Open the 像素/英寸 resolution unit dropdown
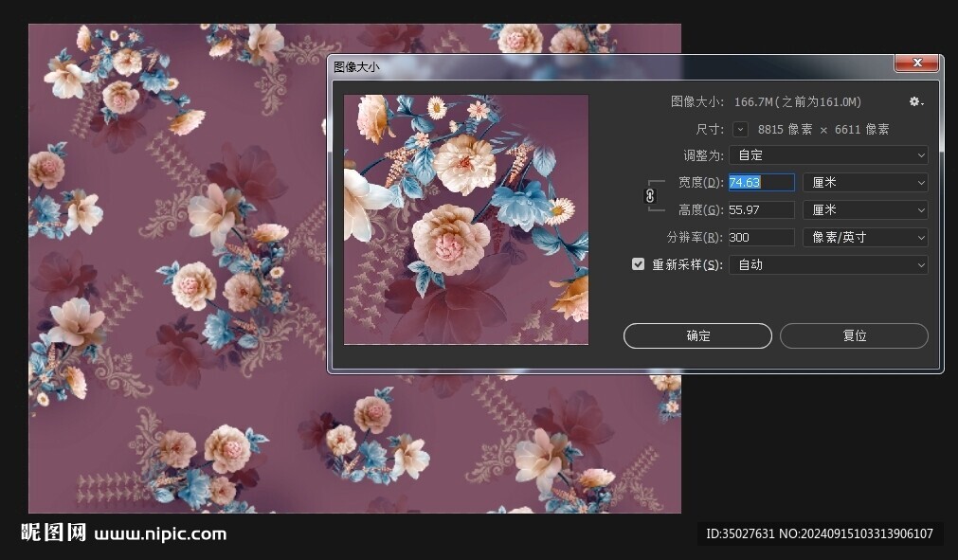The image size is (958, 560). click(x=864, y=238)
